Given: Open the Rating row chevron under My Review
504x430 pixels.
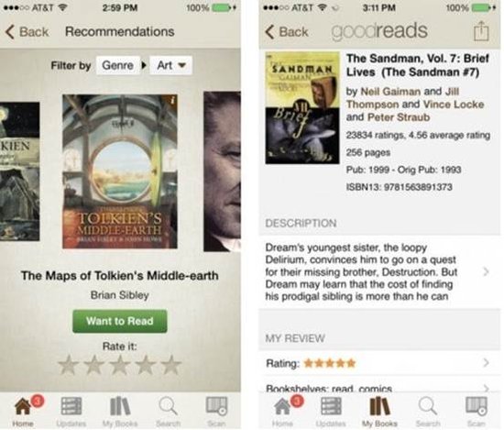Looking at the screenshot, I should pyautogui.click(x=486, y=363).
